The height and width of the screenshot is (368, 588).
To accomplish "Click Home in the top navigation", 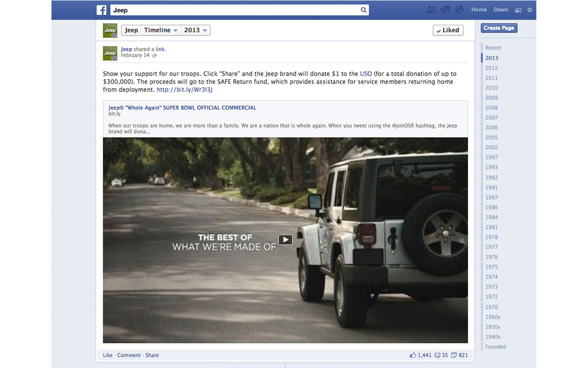I will [479, 10].
